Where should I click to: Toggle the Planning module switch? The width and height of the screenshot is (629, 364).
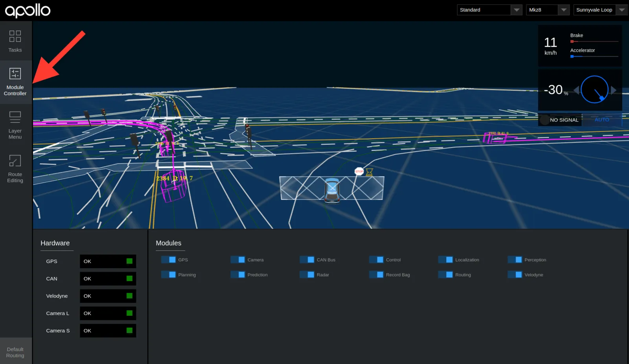pos(168,274)
